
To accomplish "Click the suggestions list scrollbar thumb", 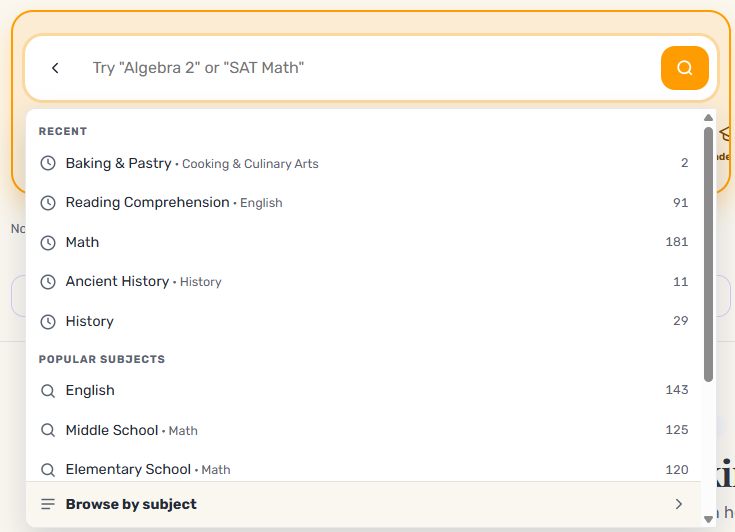I will point(708,255).
